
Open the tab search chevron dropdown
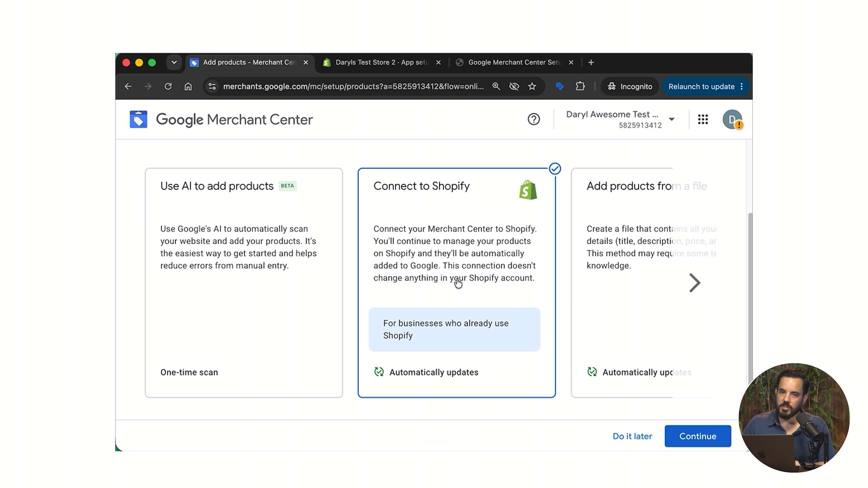pyautogui.click(x=174, y=62)
